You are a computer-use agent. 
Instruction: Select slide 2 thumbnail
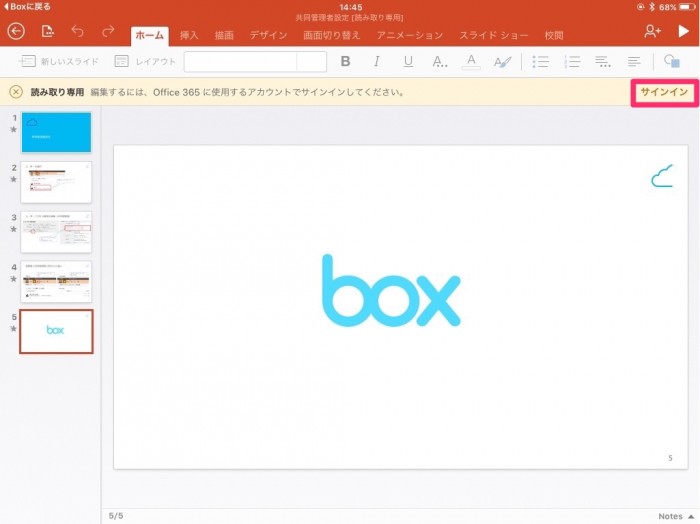click(56, 183)
